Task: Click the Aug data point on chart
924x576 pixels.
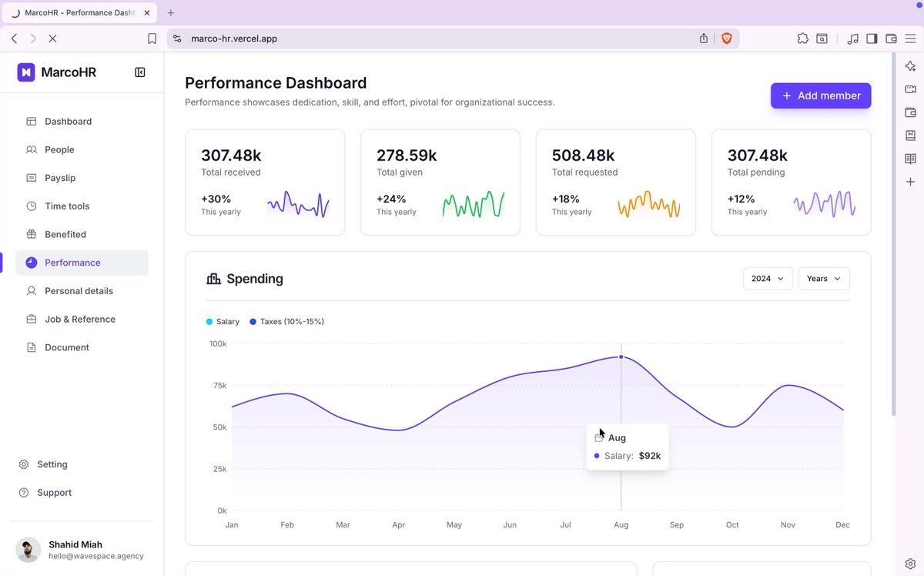Action: (x=621, y=357)
